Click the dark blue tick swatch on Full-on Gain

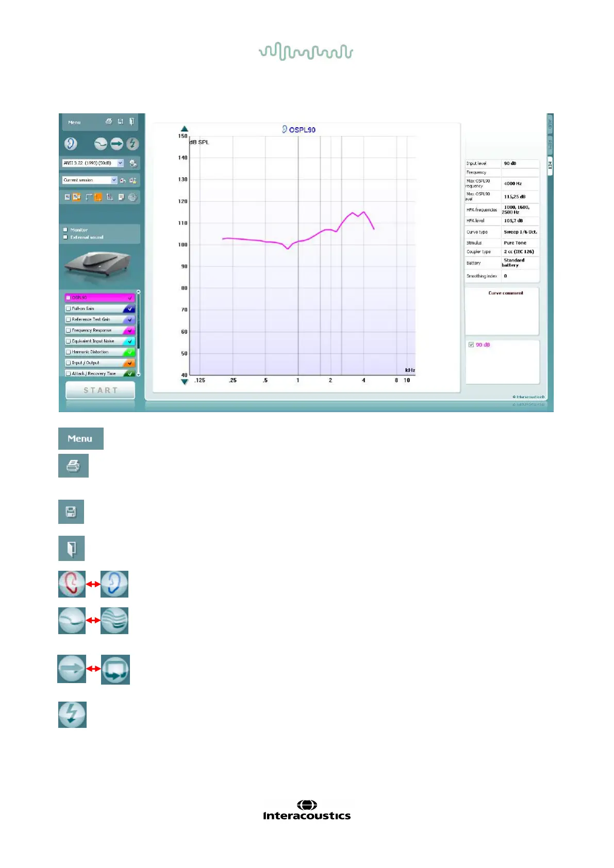click(129, 309)
